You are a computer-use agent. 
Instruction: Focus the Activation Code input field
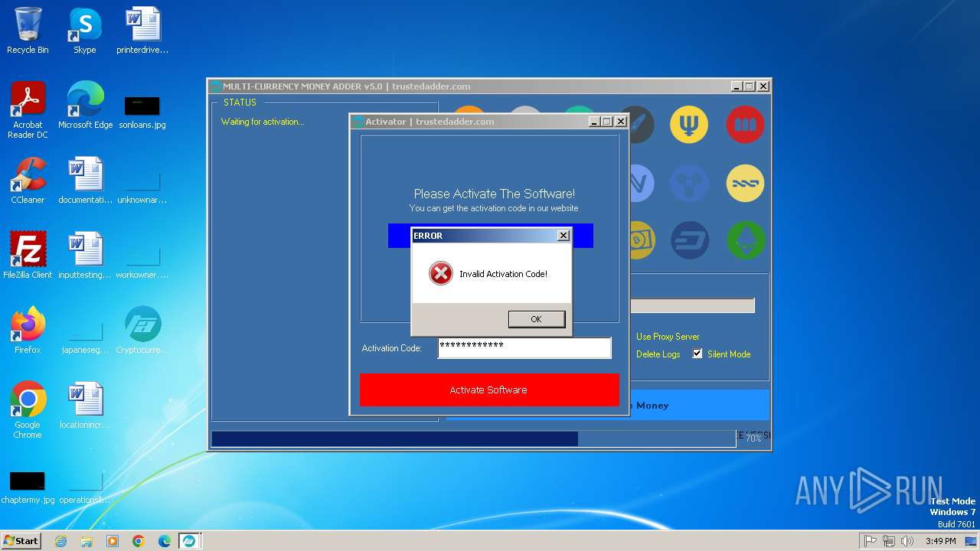pyautogui.click(x=524, y=347)
